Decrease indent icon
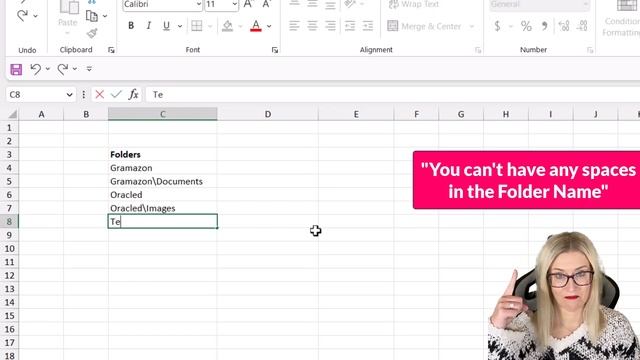This screenshot has height=360, width=640. pos(350,26)
